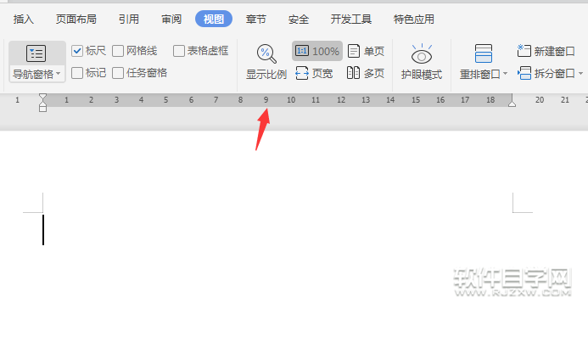Viewport: 588px width, 364px height.
Task: Switch to Page Width (页宽) zoom
Action: 314,74
